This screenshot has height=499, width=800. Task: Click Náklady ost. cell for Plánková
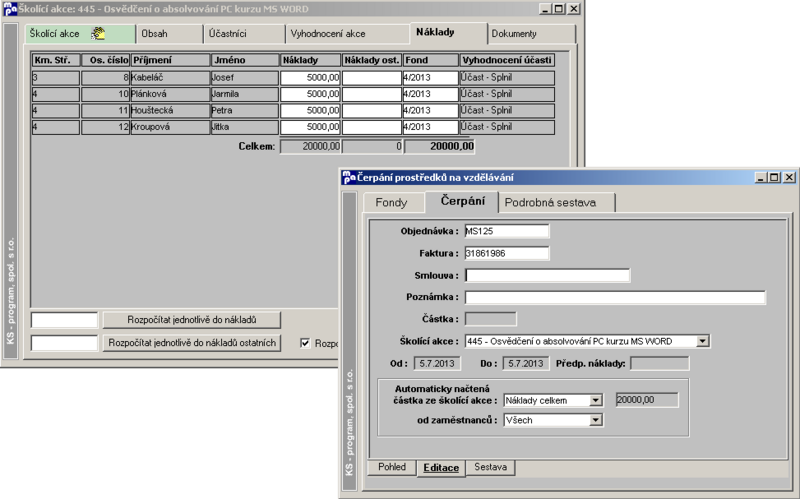pyautogui.click(x=372, y=94)
